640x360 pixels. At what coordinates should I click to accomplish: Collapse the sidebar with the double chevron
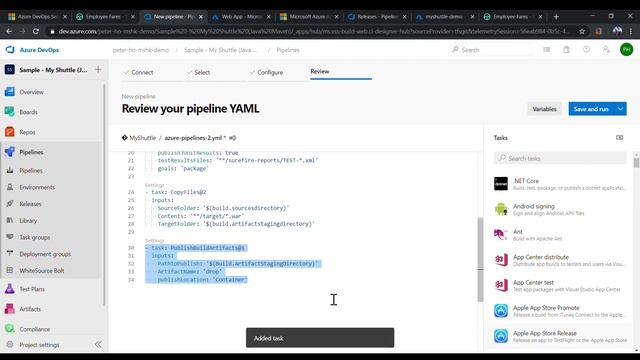click(x=98, y=344)
